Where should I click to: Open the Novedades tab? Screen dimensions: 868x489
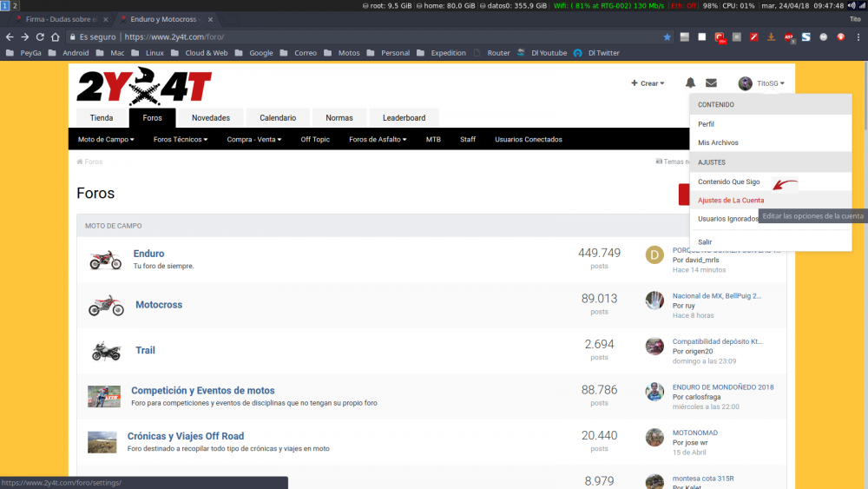click(211, 118)
